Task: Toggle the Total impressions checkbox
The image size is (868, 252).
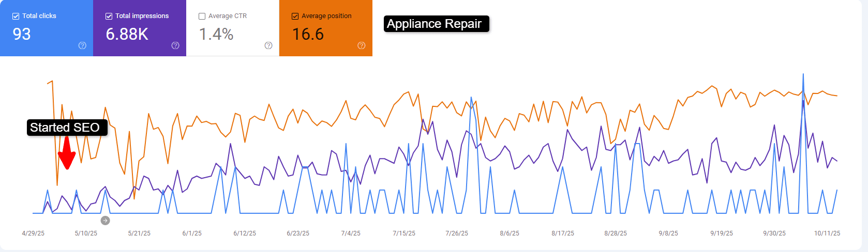Action: [x=109, y=16]
